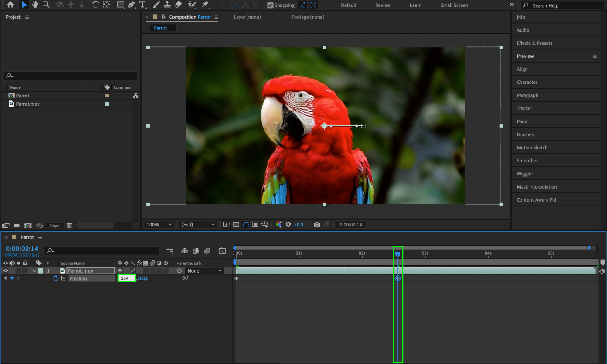The width and height of the screenshot is (607, 364).
Task: Open the (Full) resolution dropdown
Action: click(x=198, y=224)
